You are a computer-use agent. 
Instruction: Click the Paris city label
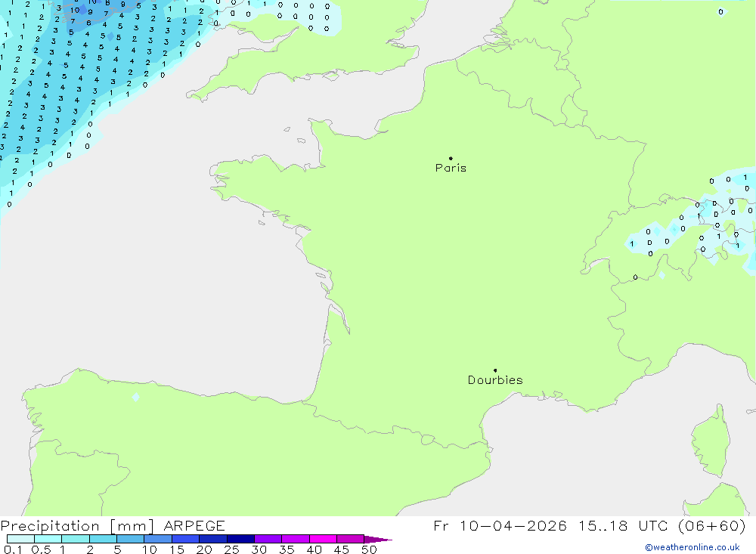tap(451, 168)
